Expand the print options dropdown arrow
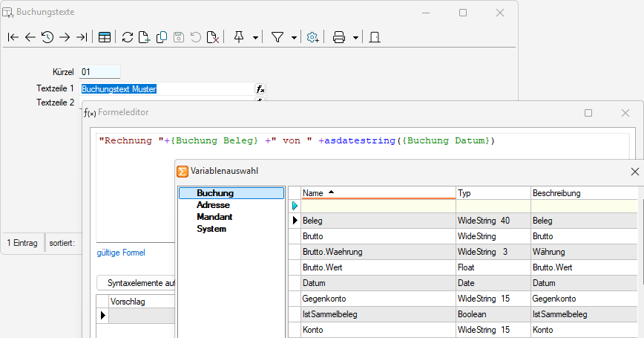This screenshot has height=338, width=644. [x=355, y=37]
